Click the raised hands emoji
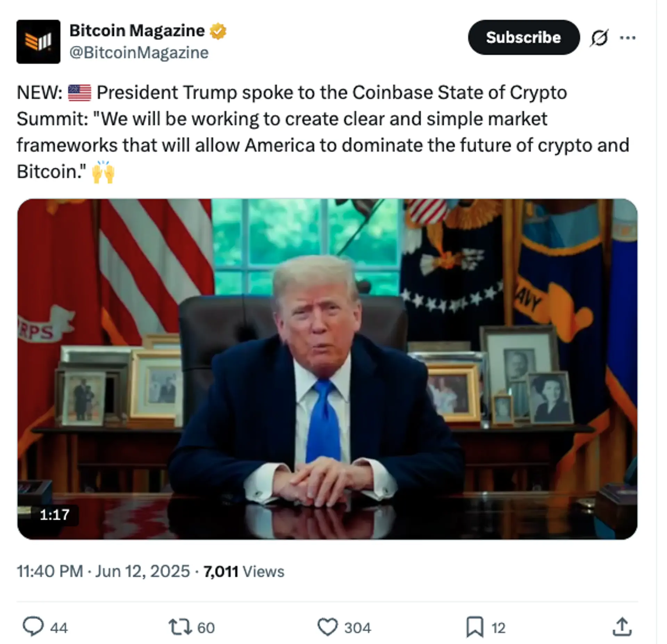This screenshot has width=667, height=644. (x=103, y=172)
